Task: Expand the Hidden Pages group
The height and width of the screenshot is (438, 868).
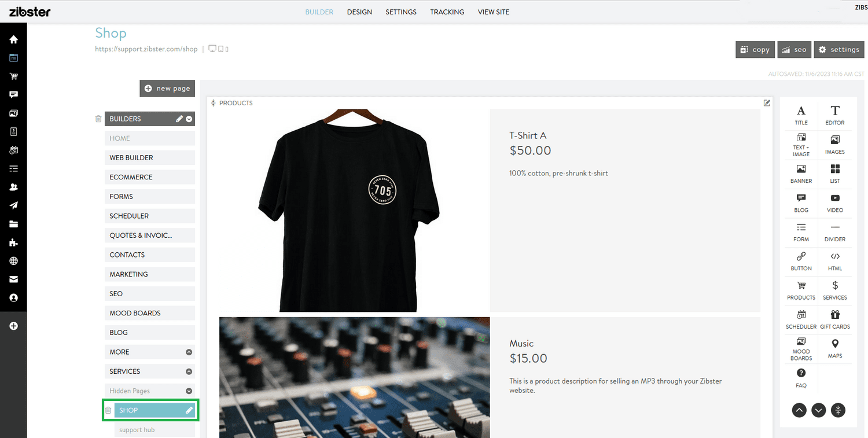Action: click(x=189, y=391)
